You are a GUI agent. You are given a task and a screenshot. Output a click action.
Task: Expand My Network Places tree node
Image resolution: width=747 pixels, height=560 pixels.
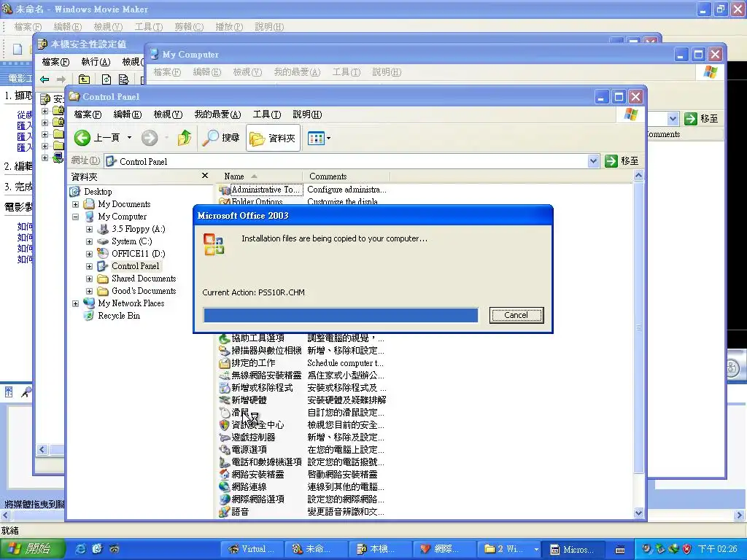point(75,303)
